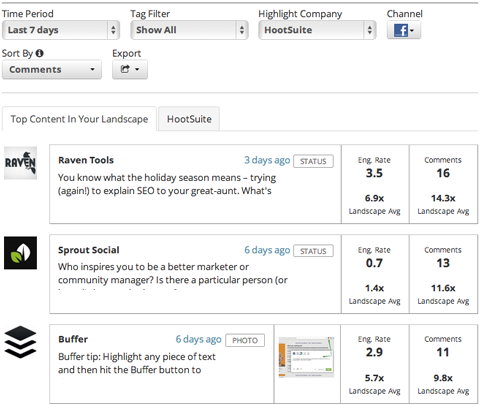Open the Tag Filter dropdown 'Show All'

189,30
